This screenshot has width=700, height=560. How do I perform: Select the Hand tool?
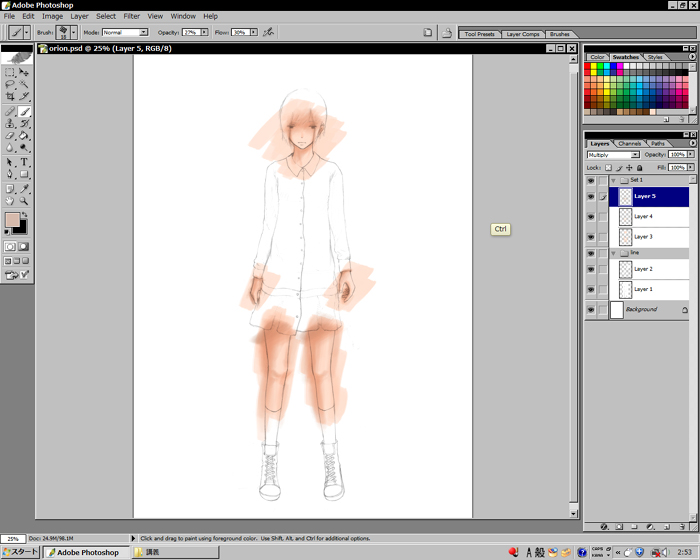point(10,200)
